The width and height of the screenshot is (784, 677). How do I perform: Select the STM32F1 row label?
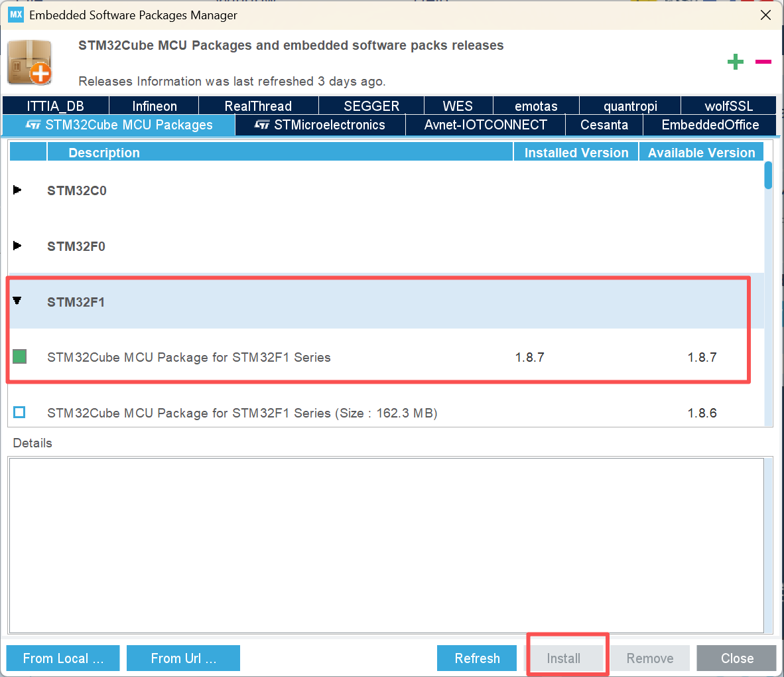(x=76, y=302)
